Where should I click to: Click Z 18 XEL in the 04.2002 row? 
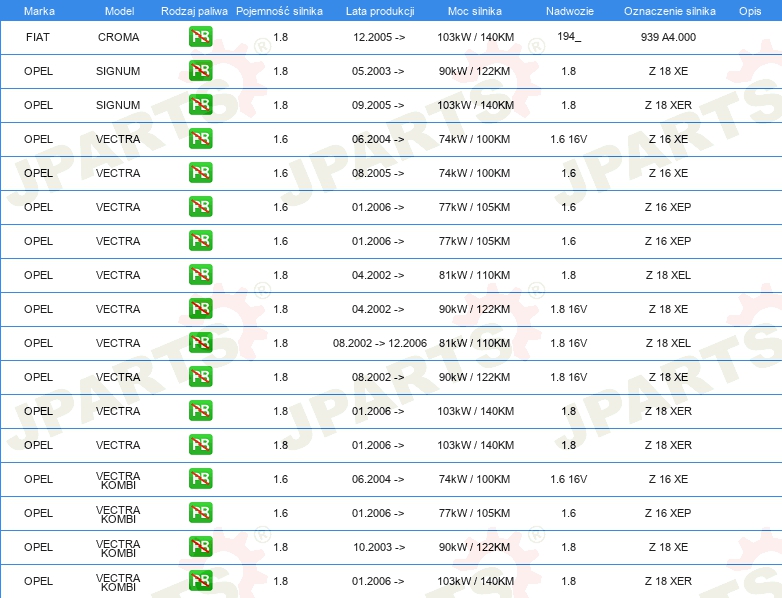click(x=668, y=275)
